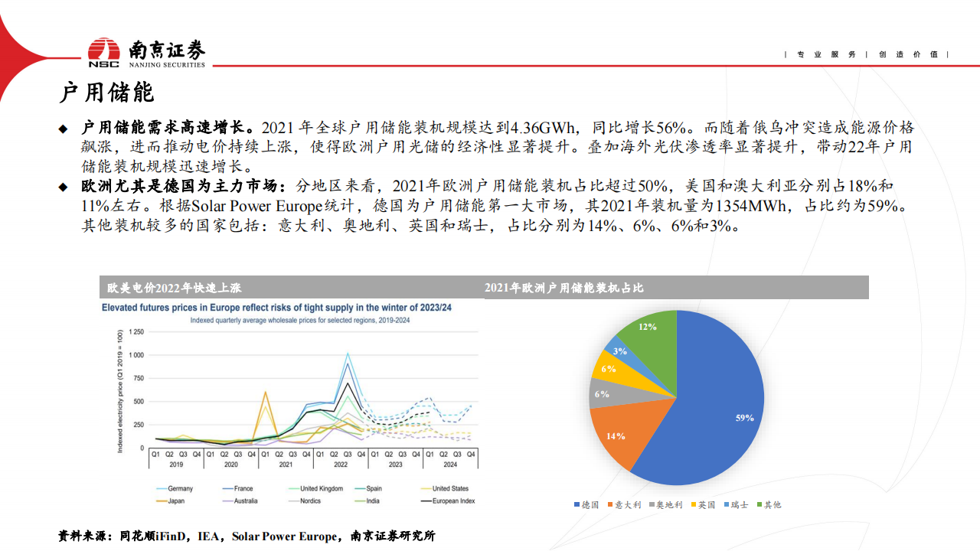Screen dimensions: 980x551
Task: Click the 2020 year axis label
Action: (x=231, y=464)
